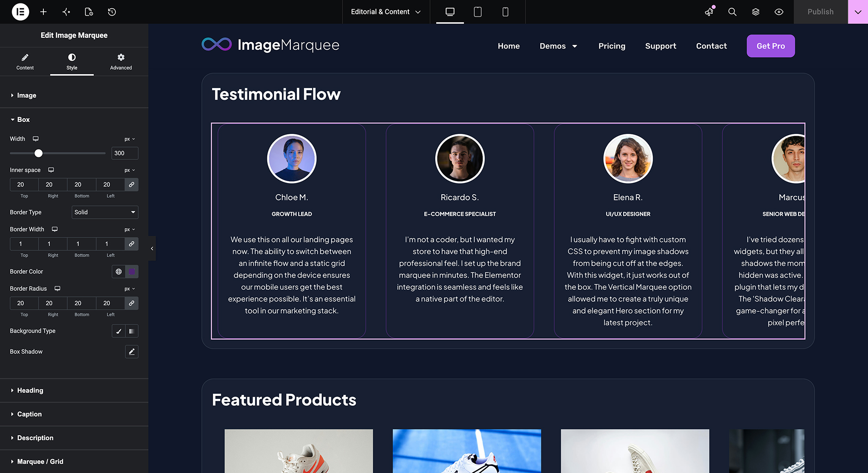Screen dimensions: 868x473
Task: Open the Elementor logo menu
Action: [x=20, y=12]
